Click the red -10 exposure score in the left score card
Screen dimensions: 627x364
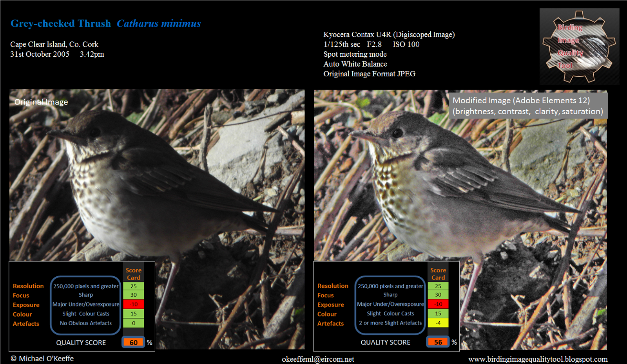pos(134,304)
